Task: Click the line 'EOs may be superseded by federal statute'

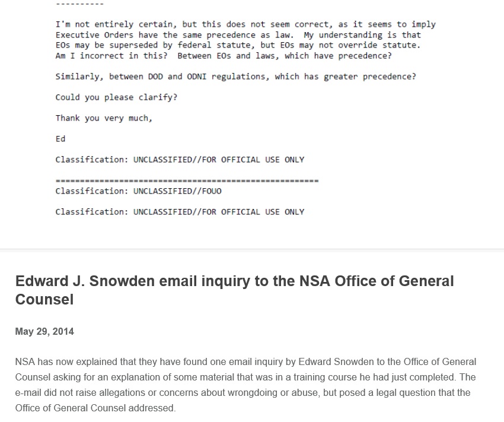Action: click(x=237, y=45)
